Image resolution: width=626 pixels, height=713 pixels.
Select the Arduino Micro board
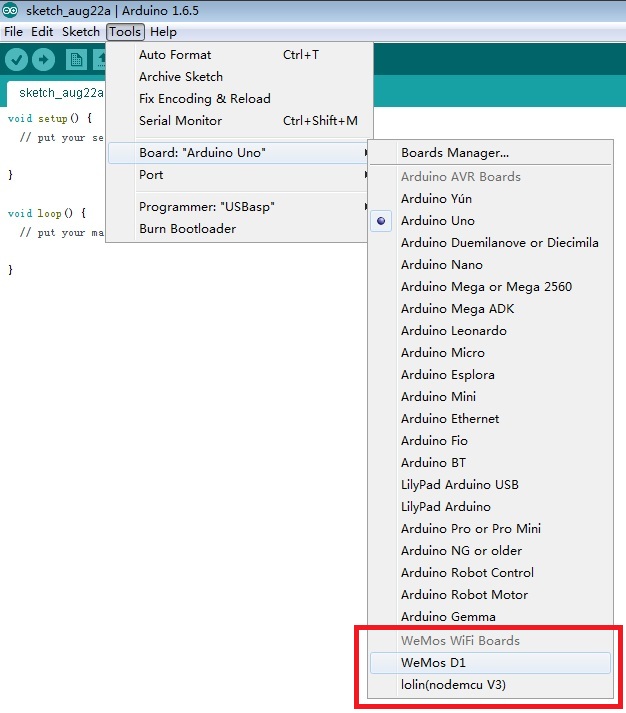pyautogui.click(x=490, y=352)
